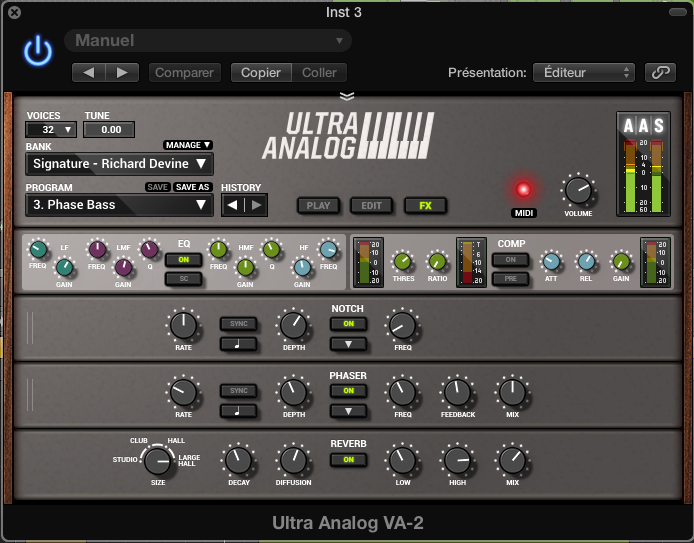Click the SAVE AS button
Image resolution: width=694 pixels, height=543 pixels.
[x=193, y=187]
